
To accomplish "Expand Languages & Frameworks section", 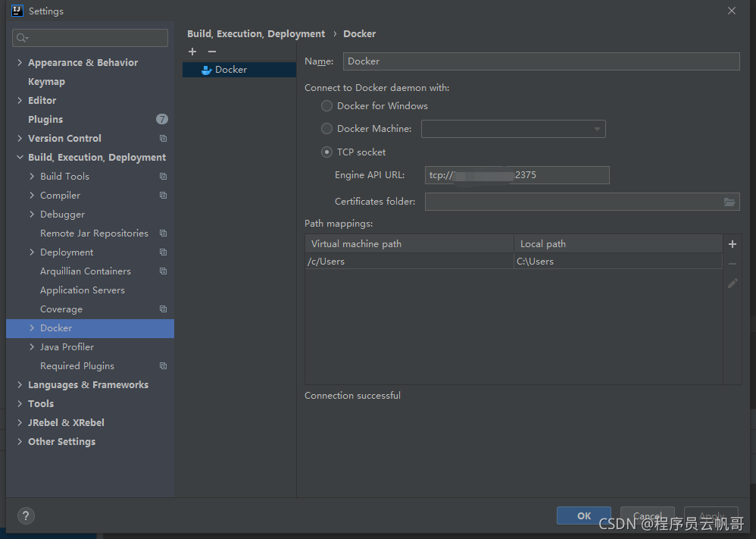I will click(20, 384).
